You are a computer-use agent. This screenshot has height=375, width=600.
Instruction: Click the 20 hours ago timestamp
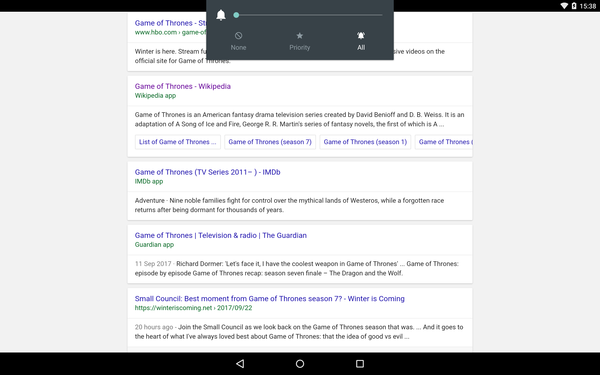pos(154,327)
